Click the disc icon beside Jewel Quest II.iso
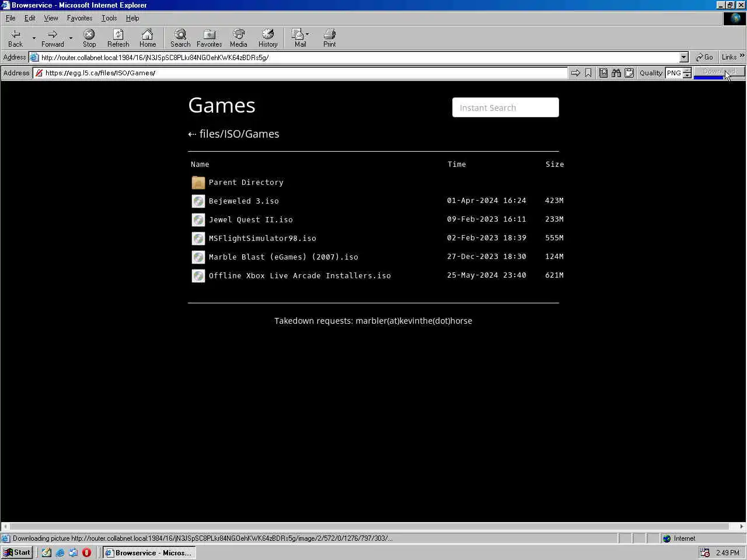Screen dimensions: 747x560 pyautogui.click(x=198, y=220)
